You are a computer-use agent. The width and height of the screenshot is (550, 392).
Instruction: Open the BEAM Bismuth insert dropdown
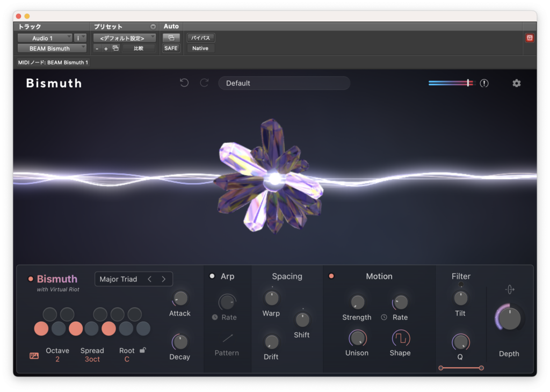tap(52, 48)
